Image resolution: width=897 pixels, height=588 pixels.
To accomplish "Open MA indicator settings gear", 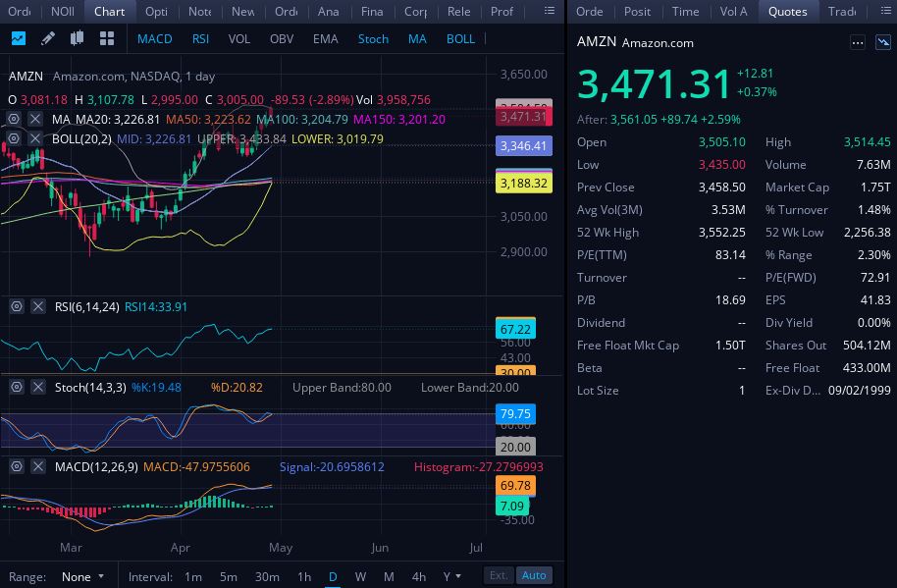I will (x=14, y=119).
